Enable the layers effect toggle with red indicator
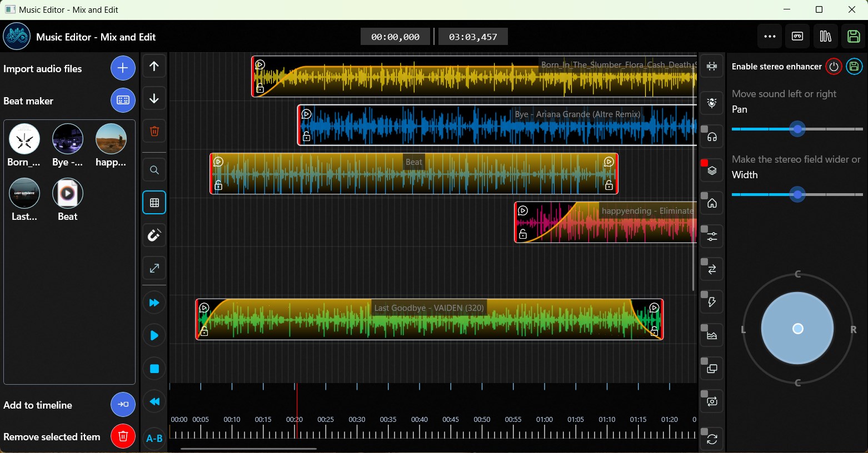Image resolution: width=868 pixels, height=453 pixels. click(712, 170)
